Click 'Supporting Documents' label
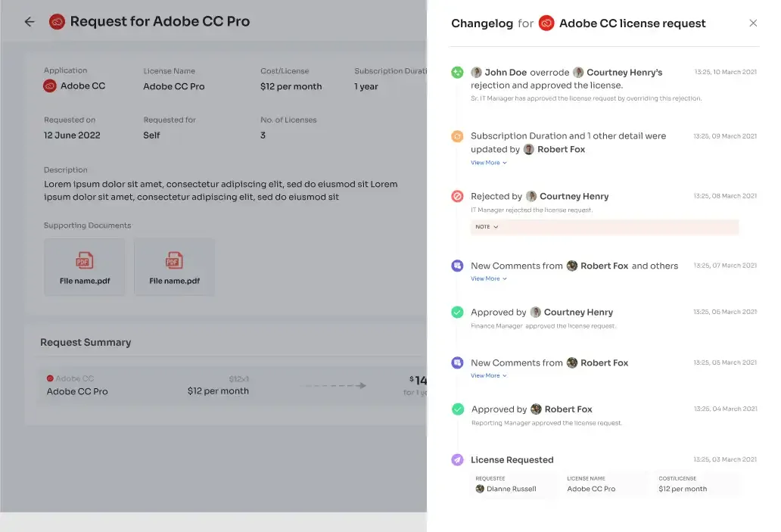Image resolution: width=781 pixels, height=532 pixels. [x=87, y=226]
